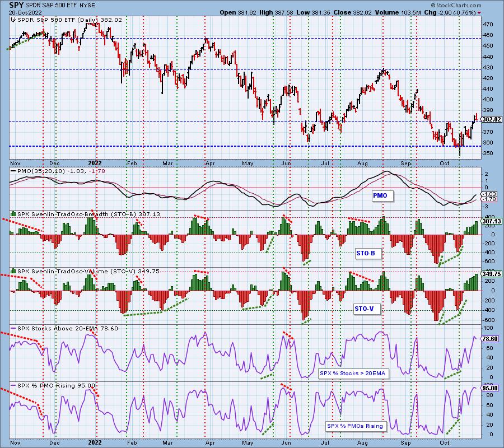
Task: Click the SPX Stocks Above 20-EMA legend
Action: 64,329
